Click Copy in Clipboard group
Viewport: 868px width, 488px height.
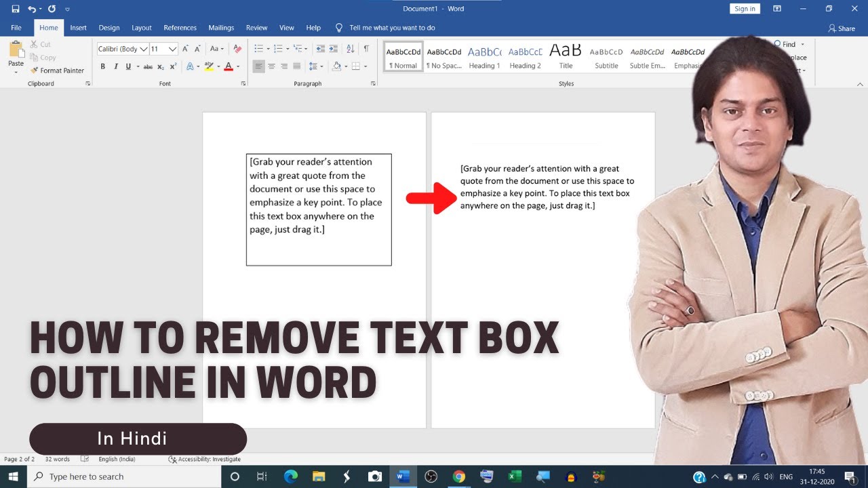coord(43,58)
